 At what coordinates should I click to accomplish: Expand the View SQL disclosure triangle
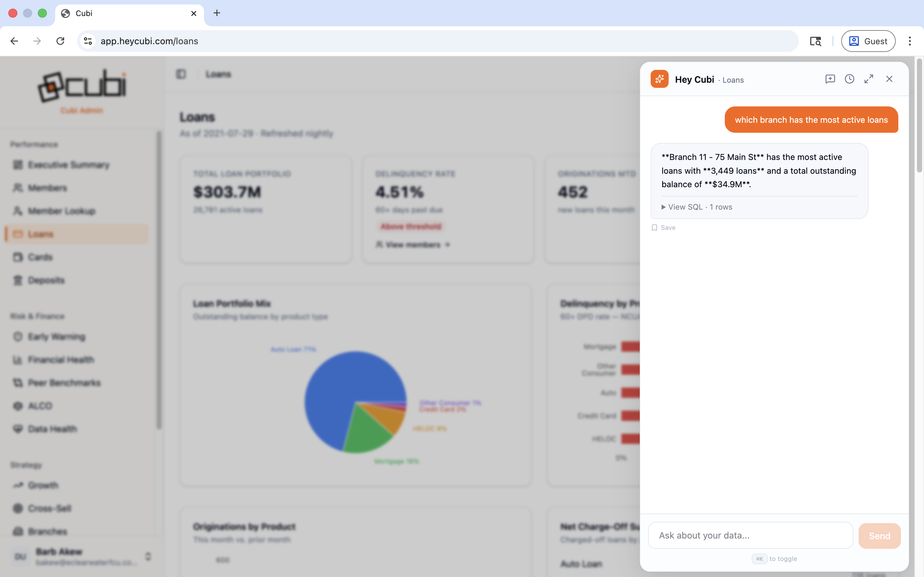click(663, 207)
